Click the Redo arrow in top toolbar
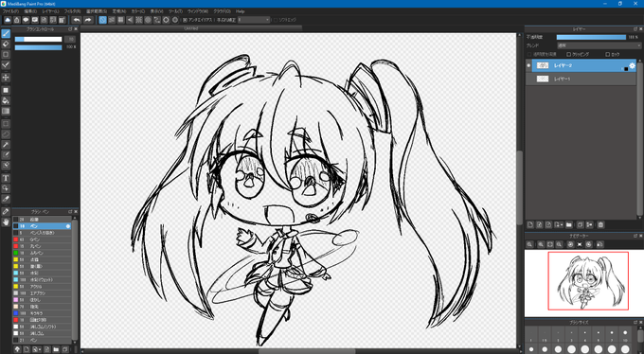644x354 pixels. 88,20
